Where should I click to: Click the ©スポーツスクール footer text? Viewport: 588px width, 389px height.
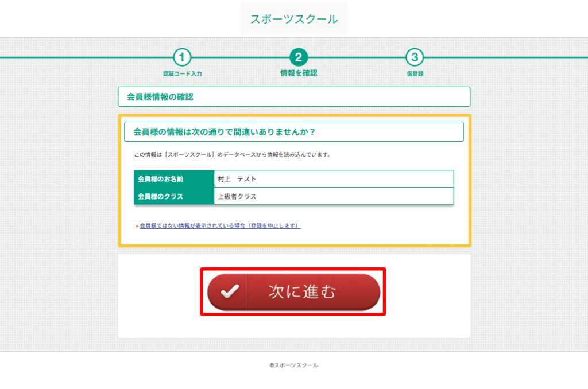point(293,365)
